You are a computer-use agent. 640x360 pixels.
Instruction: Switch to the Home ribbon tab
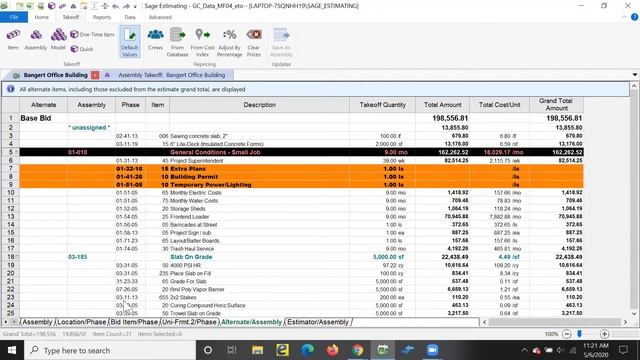(x=42, y=17)
